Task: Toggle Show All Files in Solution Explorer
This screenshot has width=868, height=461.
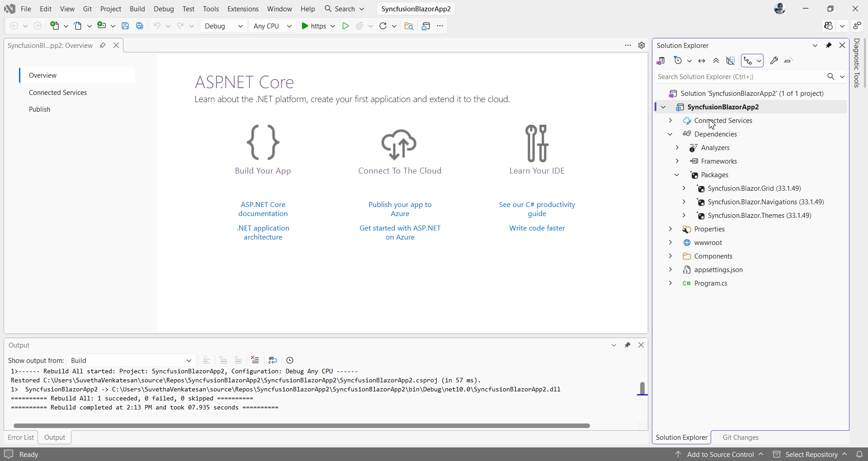Action: click(x=731, y=61)
